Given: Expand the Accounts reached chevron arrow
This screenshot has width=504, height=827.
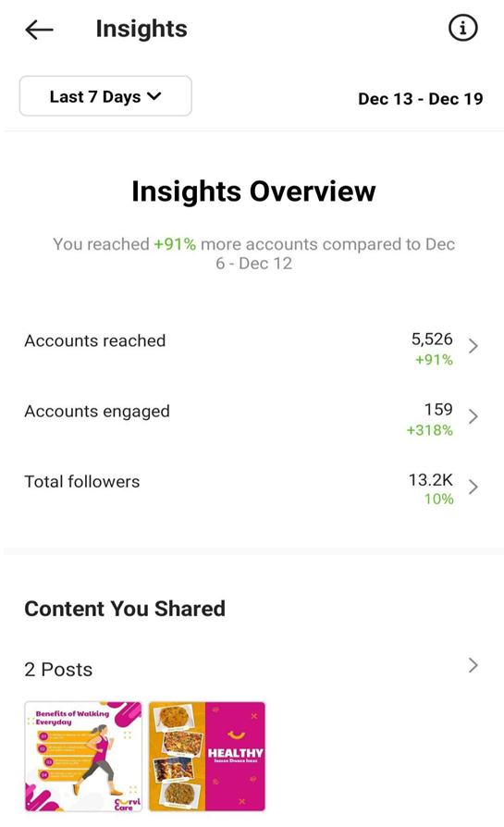Looking at the screenshot, I should click(x=473, y=346).
